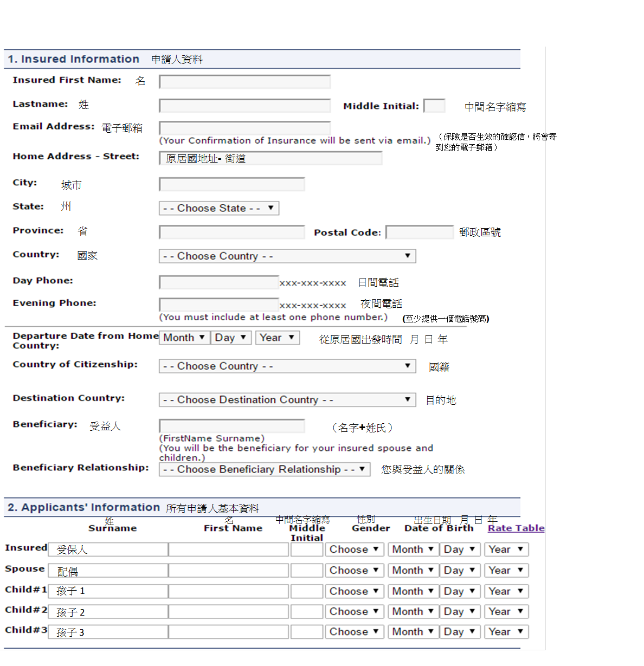
Task: Open Spouse birth Year dropdown
Action: click(506, 571)
